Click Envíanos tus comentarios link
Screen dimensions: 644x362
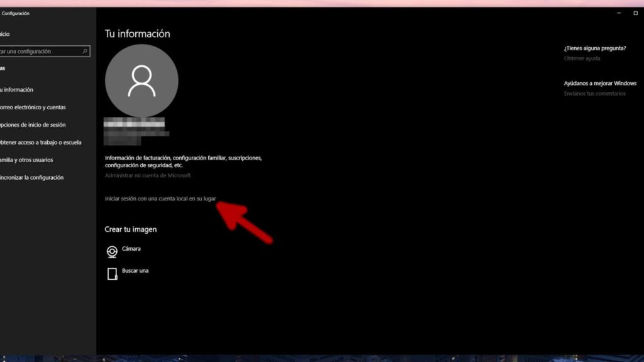point(594,94)
